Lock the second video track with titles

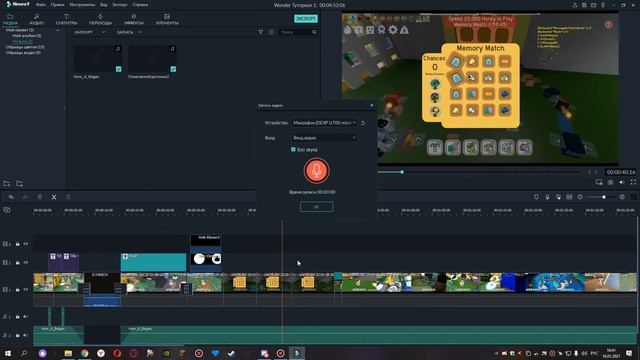pos(18,262)
